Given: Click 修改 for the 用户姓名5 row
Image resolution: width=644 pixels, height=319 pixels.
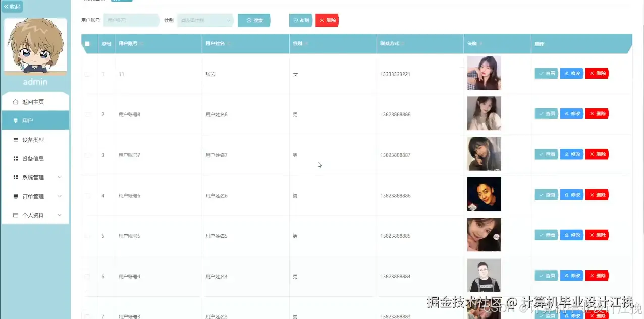Looking at the screenshot, I should click(x=572, y=234).
